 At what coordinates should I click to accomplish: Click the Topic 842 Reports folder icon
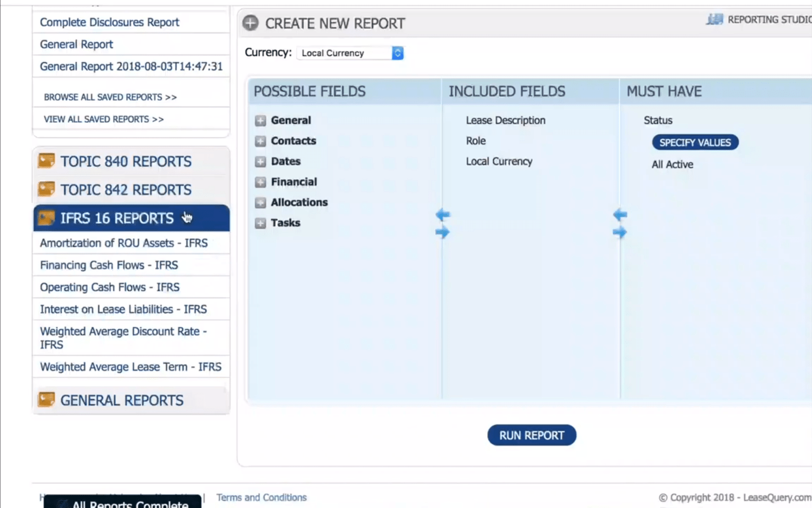pos(47,189)
